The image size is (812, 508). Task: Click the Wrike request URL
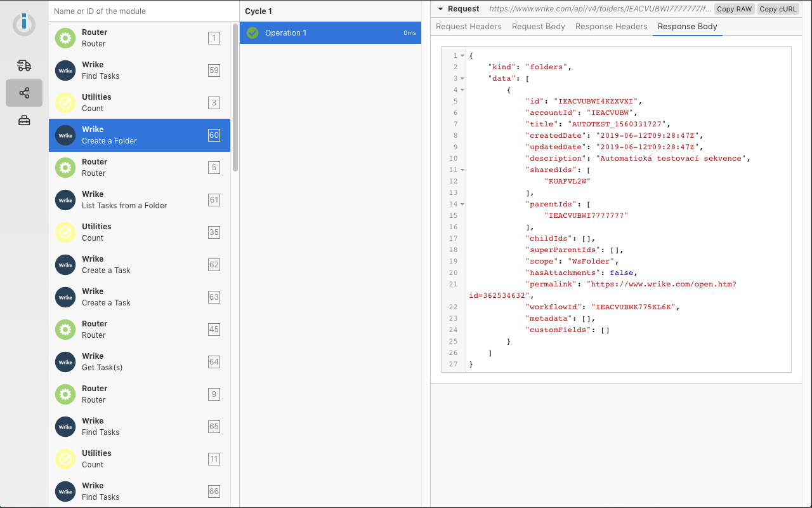[x=599, y=9]
